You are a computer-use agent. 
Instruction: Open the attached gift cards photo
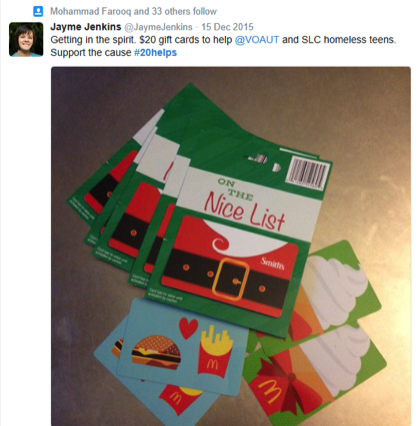[x=231, y=246]
